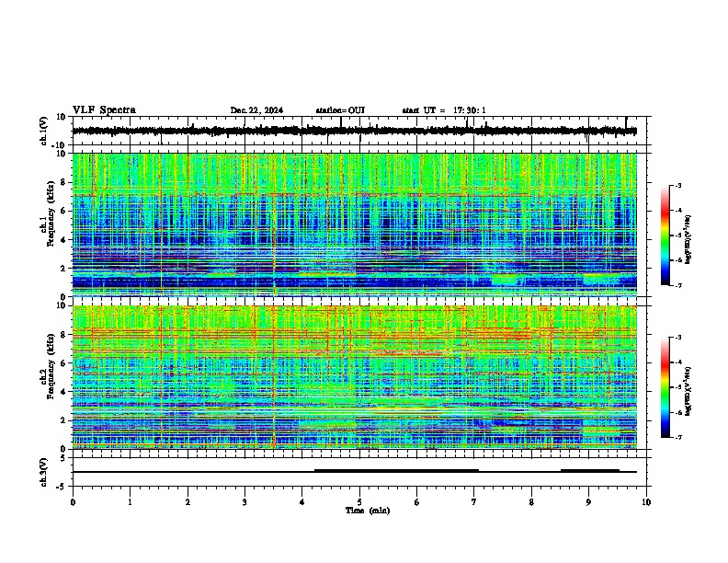Click the "4" tick on the time axis

[x=302, y=502]
